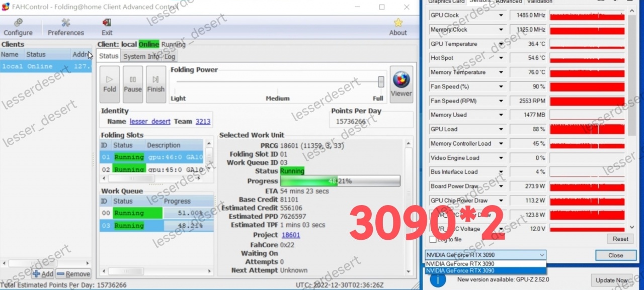Open the Configure toolbar icon
The width and height of the screenshot is (644, 290).
[18, 27]
